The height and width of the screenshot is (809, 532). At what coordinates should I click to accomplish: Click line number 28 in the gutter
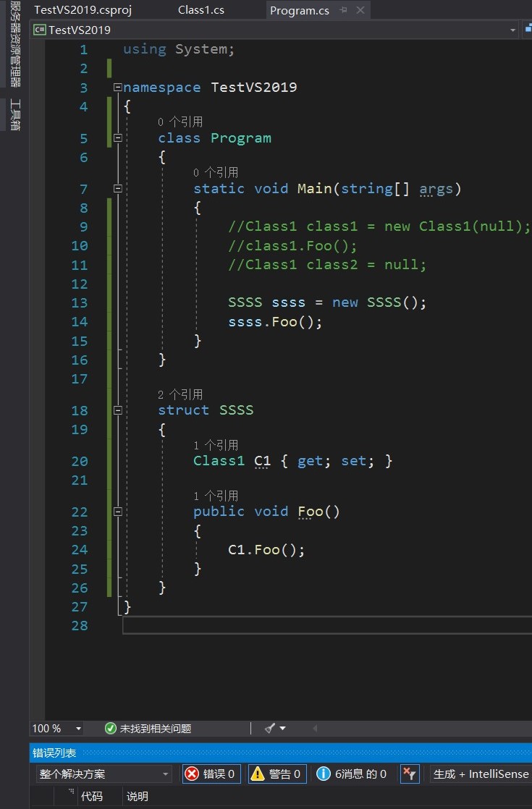(x=80, y=626)
